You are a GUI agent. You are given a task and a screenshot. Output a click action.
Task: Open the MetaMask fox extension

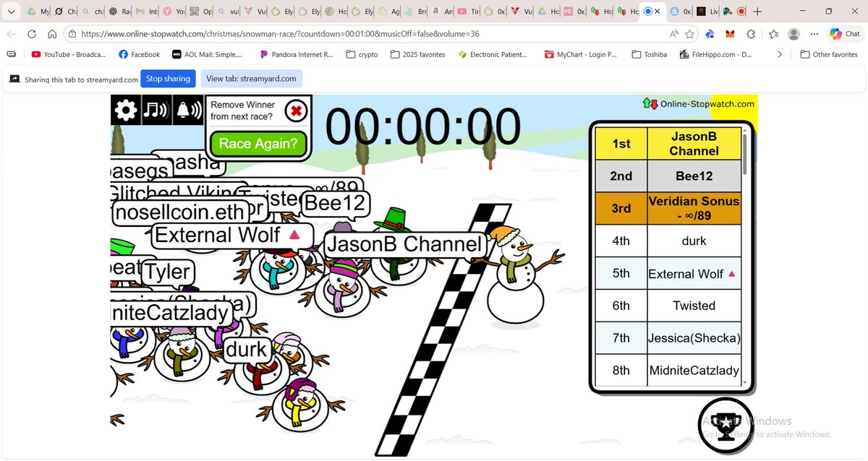[x=731, y=34]
